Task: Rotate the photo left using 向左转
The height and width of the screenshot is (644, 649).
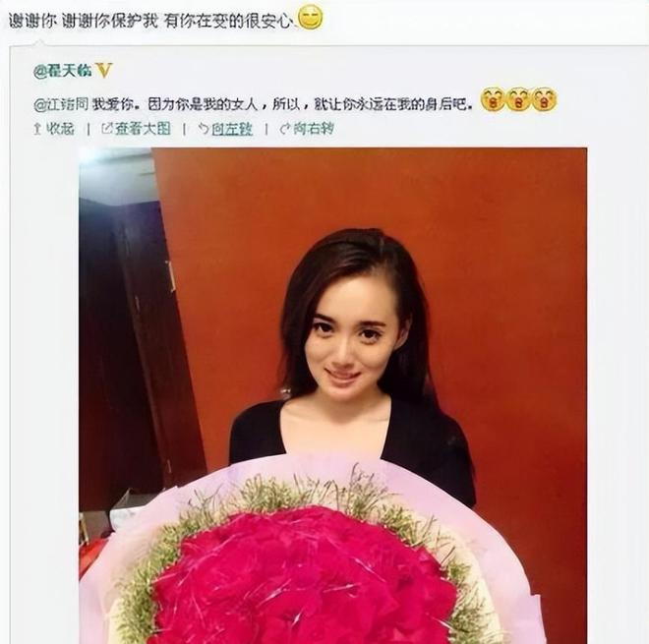Action: point(232,129)
